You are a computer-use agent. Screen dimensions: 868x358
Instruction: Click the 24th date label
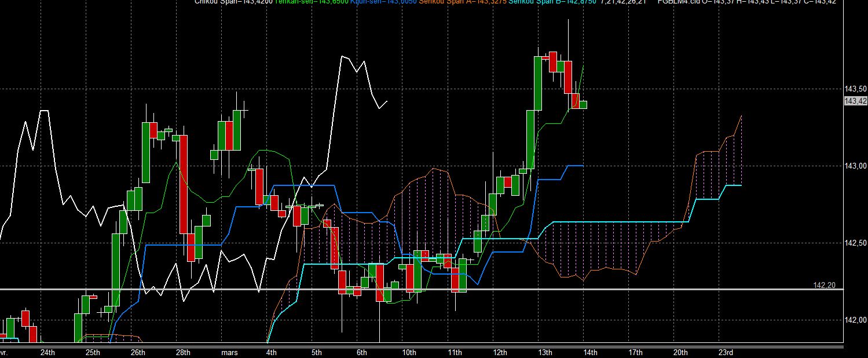pyautogui.click(x=47, y=352)
